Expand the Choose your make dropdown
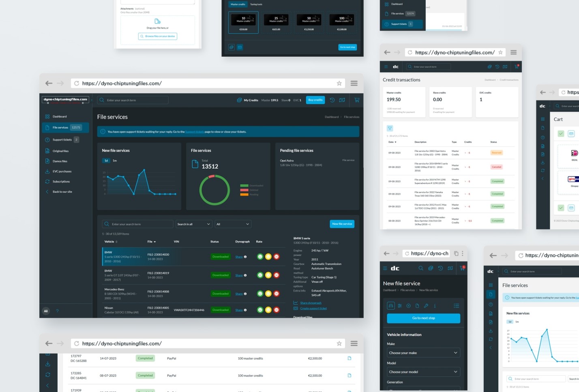579x392 pixels. click(423, 353)
